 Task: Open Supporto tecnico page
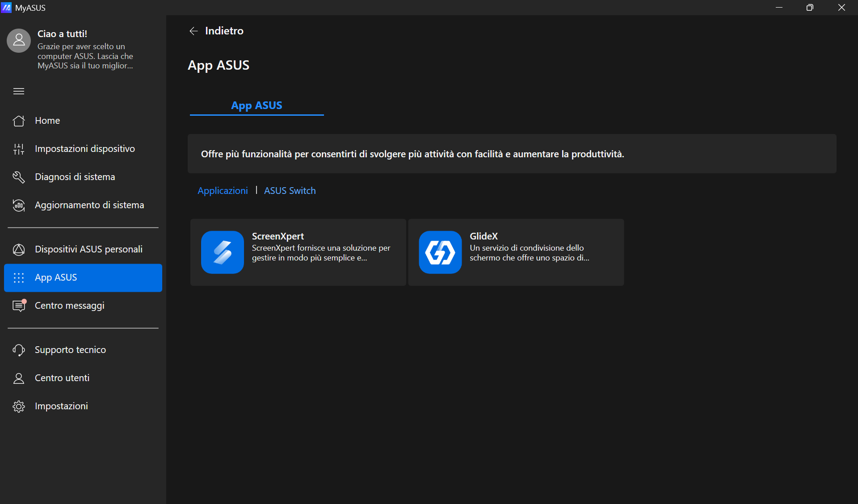83,350
